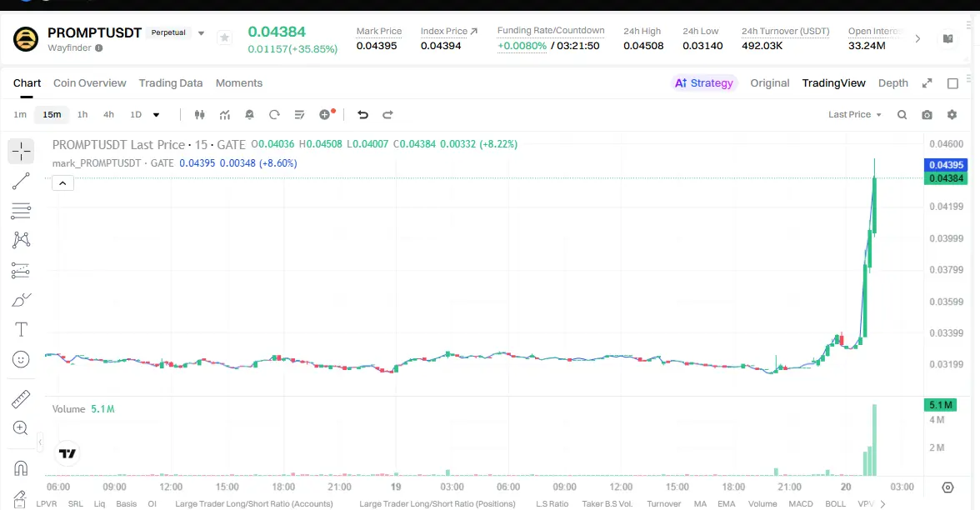This screenshot has width=980, height=510.
Task: Click the time axis target settings icon
Action: [x=948, y=487]
